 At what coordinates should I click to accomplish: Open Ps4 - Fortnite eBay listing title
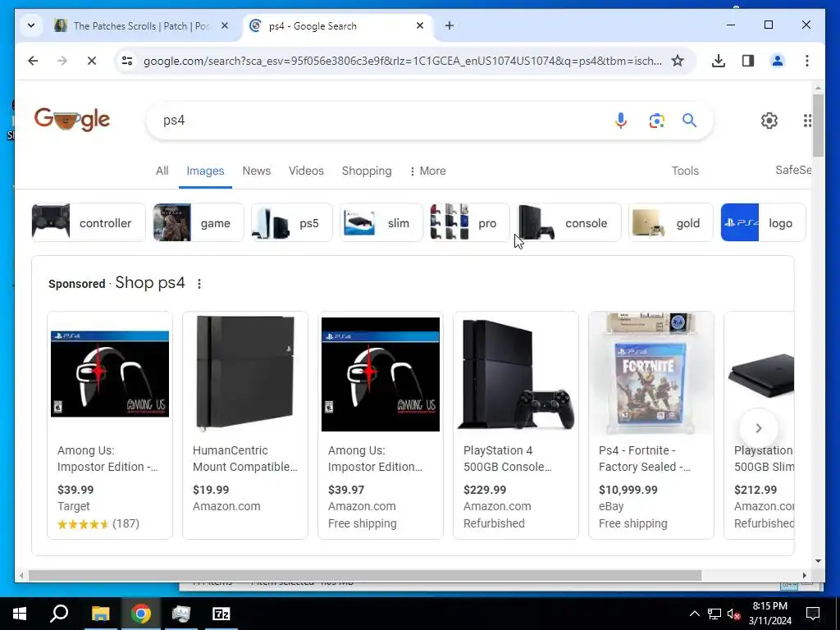tap(645, 459)
